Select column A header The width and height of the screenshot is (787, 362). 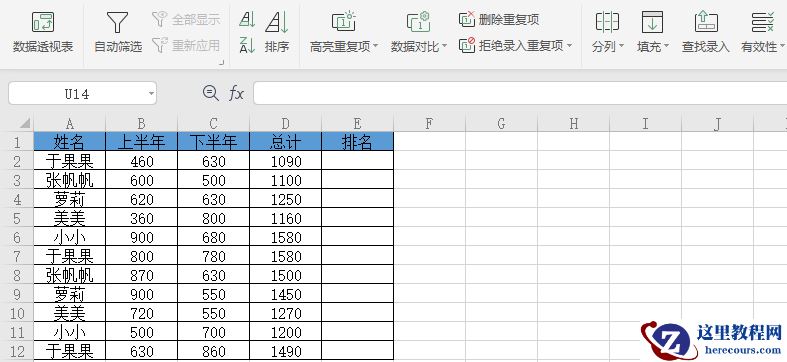pyautogui.click(x=70, y=124)
